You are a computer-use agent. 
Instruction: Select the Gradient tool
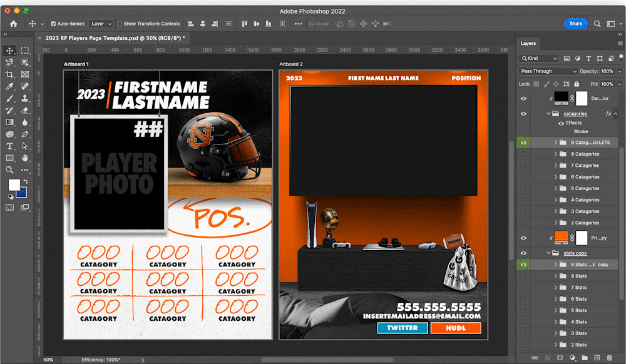9,123
